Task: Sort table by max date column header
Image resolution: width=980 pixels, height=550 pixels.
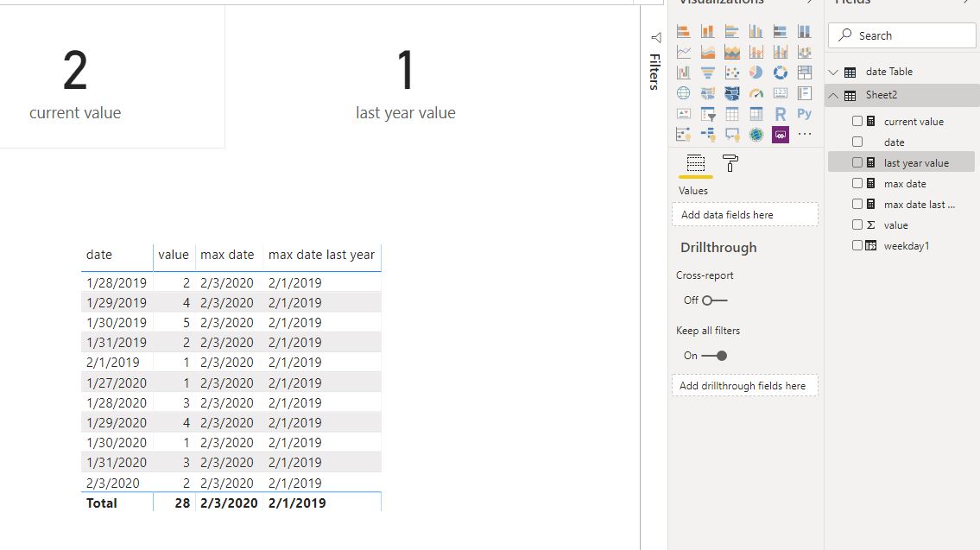Action: point(227,255)
